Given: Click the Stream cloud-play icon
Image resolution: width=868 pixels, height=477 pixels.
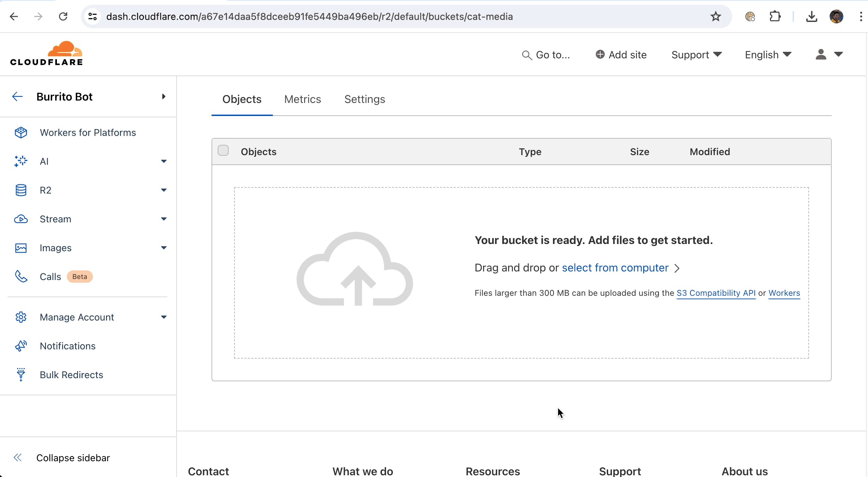Looking at the screenshot, I should click(21, 219).
